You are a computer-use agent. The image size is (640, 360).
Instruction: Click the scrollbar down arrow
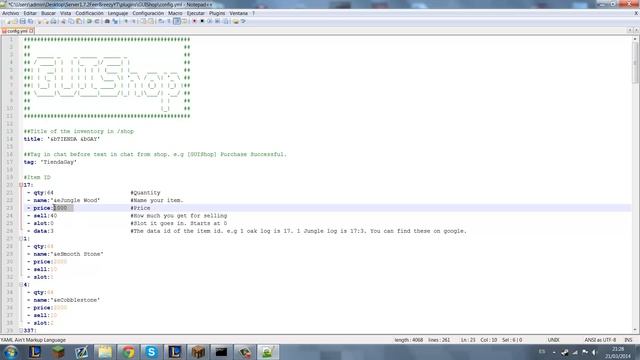click(x=635, y=330)
